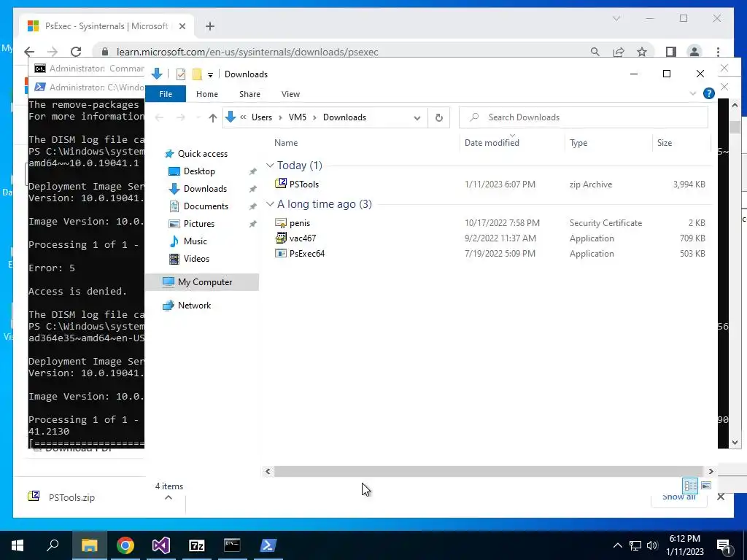Expand the Explorer ribbon chevron
The height and width of the screenshot is (560, 747).
click(693, 94)
